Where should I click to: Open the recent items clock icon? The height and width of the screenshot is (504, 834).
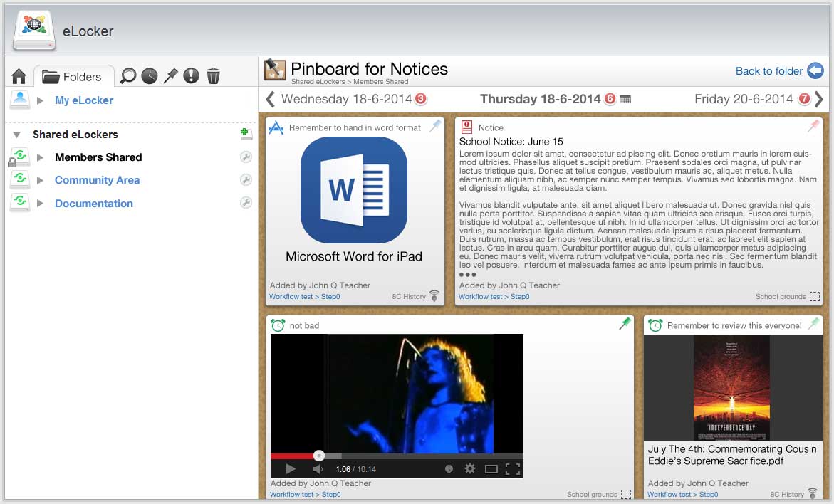point(149,75)
